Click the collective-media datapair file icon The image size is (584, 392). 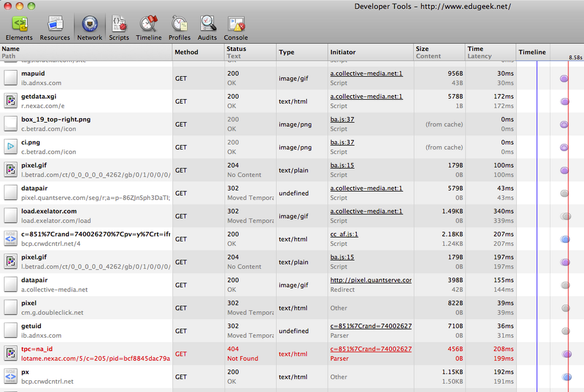11,285
